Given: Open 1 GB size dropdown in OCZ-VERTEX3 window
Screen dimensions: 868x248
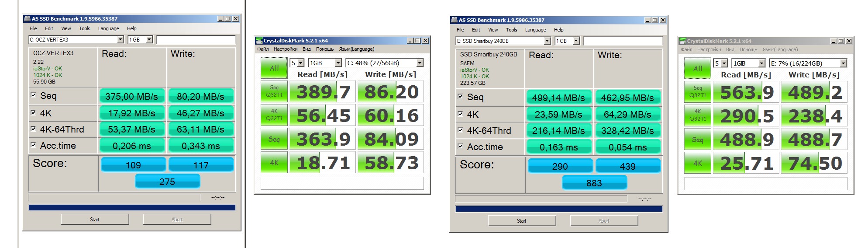Looking at the screenshot, I should [140, 39].
